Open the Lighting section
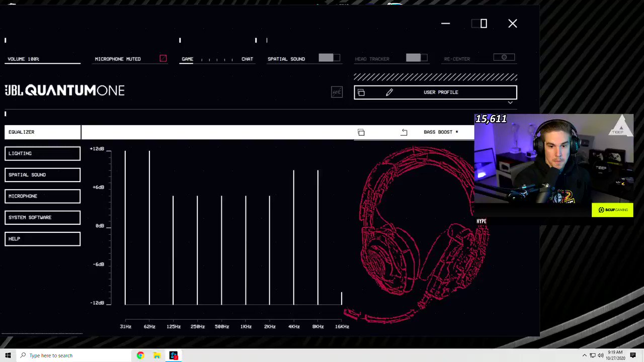Screen dimensions: 644x362 coord(43,153)
